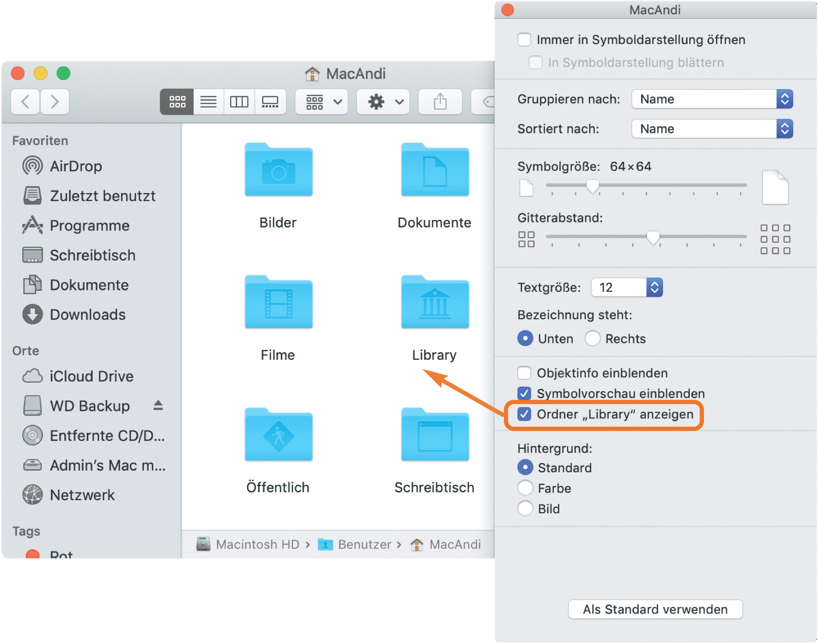
Task: Click the tight grid spacing icon
Action: (527, 239)
